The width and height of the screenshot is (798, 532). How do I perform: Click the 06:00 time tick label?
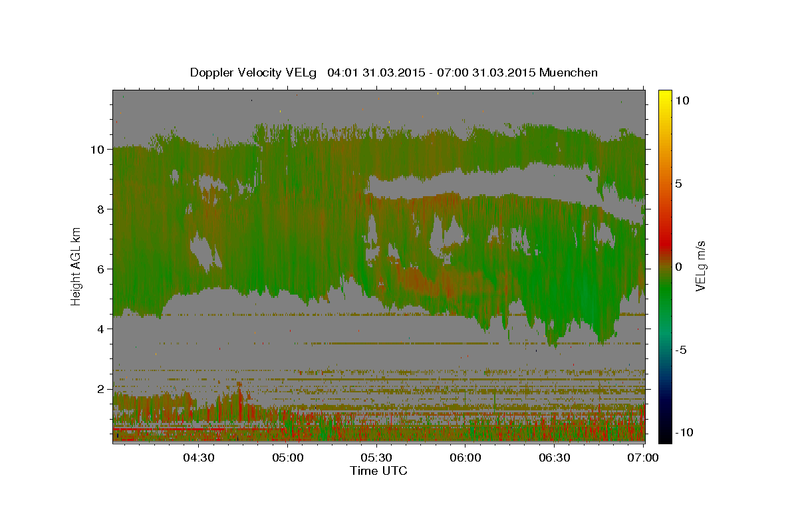(x=465, y=458)
